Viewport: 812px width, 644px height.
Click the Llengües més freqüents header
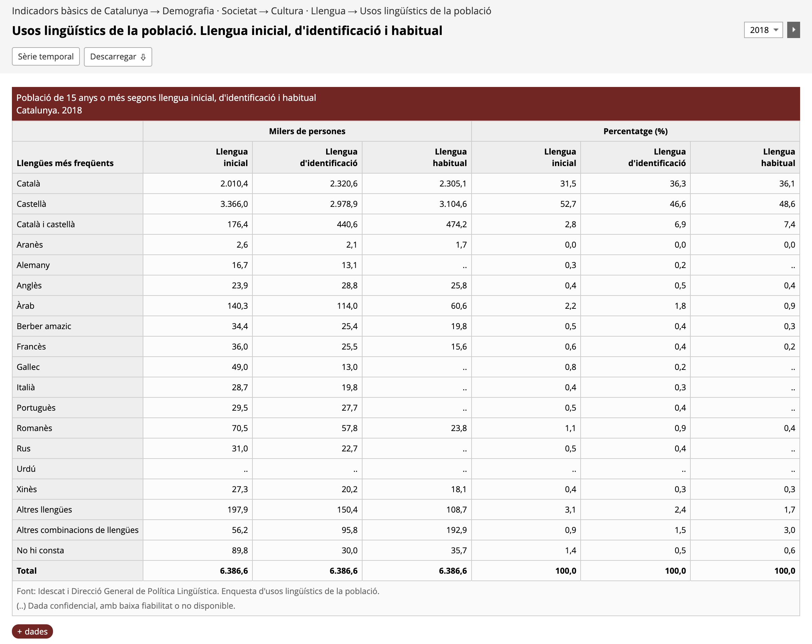[x=65, y=163]
